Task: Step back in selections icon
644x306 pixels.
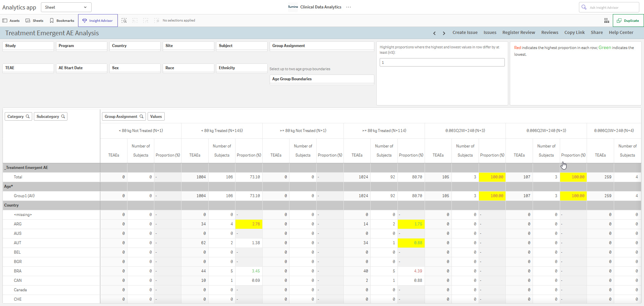Action: (135, 20)
